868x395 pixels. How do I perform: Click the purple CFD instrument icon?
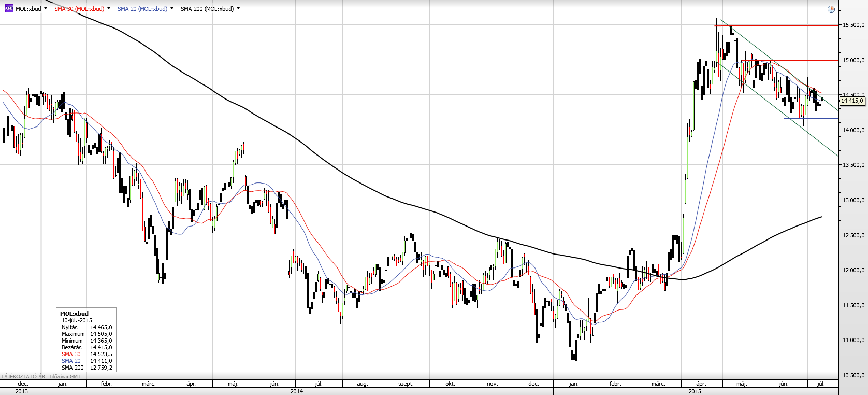[x=9, y=9]
